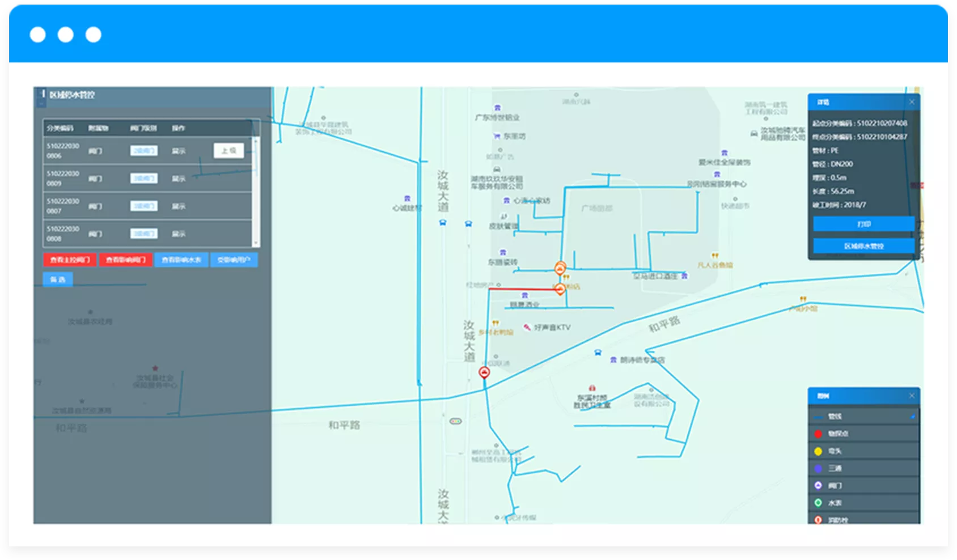Click 显示 for valve 5102220300808
Image resolution: width=957 pixels, height=560 pixels.
pos(179,234)
